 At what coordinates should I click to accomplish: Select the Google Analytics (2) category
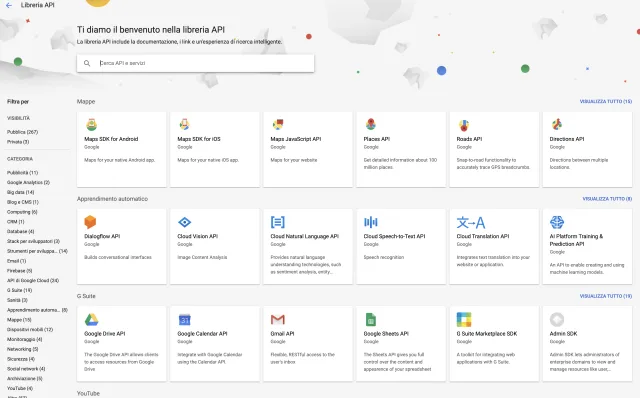(x=28, y=182)
